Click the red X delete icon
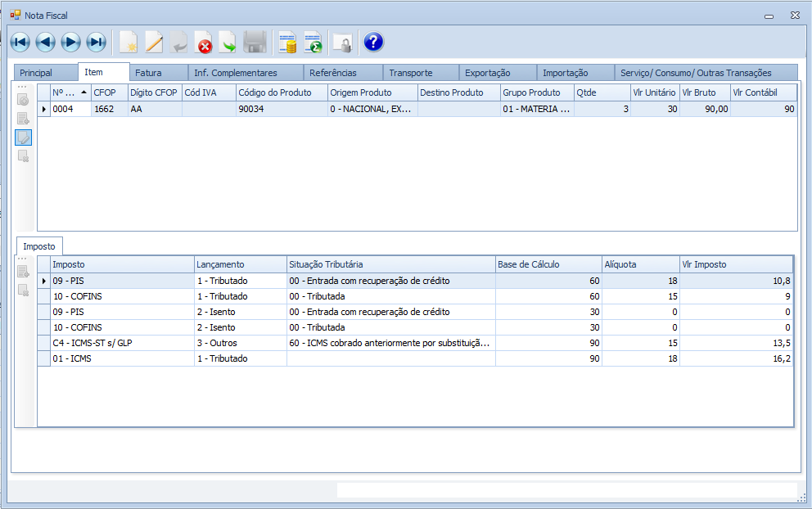This screenshot has height=509, width=812. point(204,43)
